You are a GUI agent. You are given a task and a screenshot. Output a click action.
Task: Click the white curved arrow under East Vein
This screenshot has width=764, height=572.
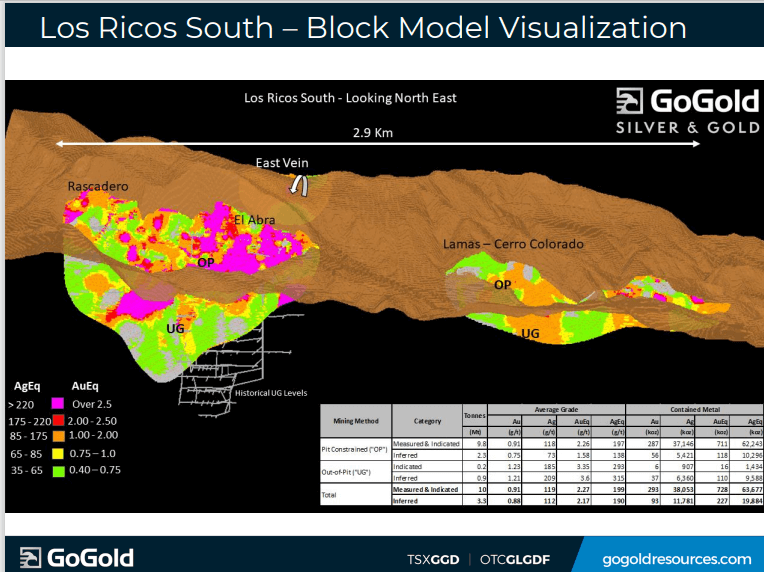pyautogui.click(x=299, y=185)
